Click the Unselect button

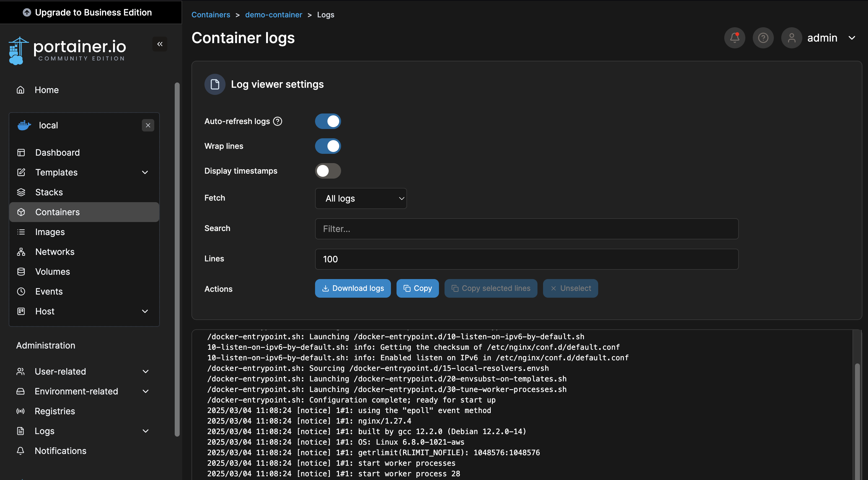click(x=571, y=289)
